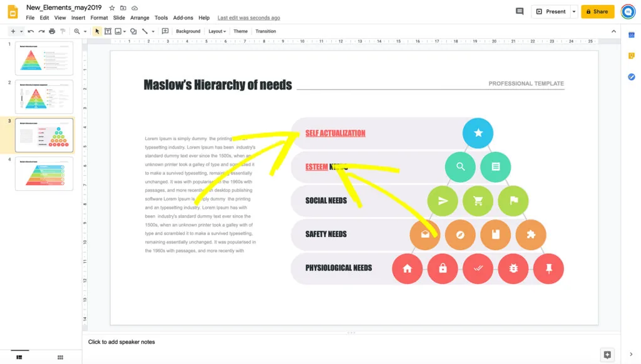Select the teal magnifier circle on the slide
641x364 pixels.
(x=460, y=167)
